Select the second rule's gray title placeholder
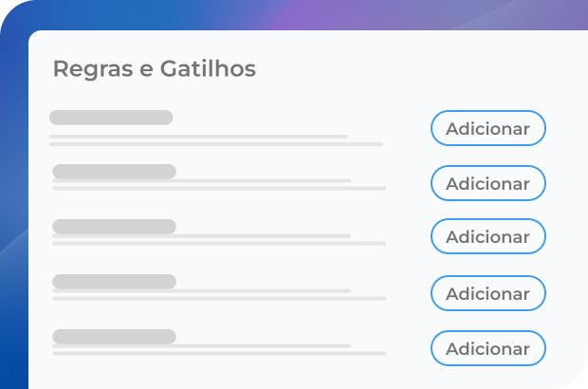Image resolution: width=588 pixels, height=389 pixels. pyautogui.click(x=114, y=172)
